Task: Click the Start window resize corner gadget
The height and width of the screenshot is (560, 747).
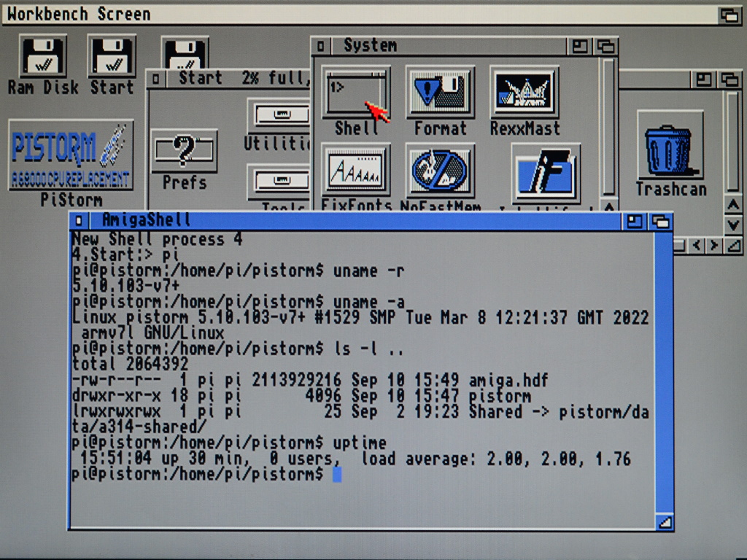Action: pyautogui.click(x=734, y=246)
